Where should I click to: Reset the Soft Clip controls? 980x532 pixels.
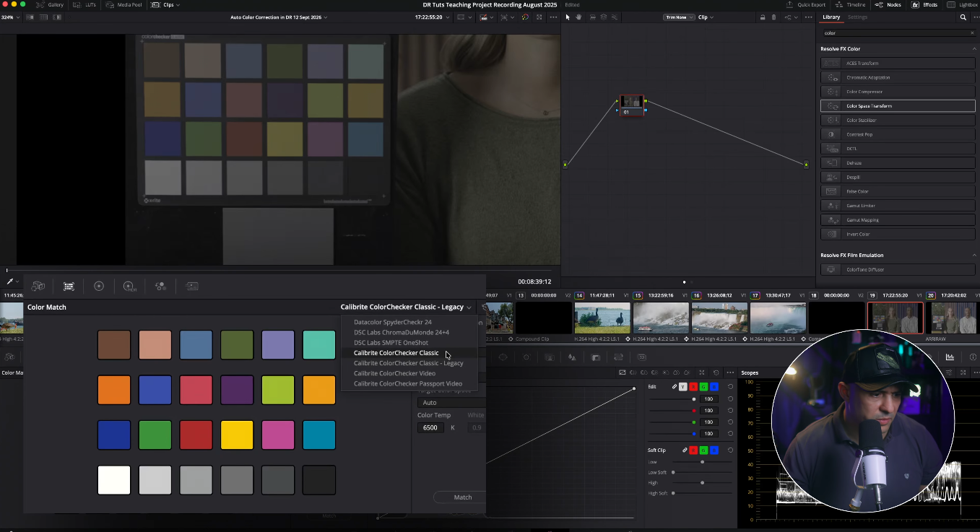[x=730, y=450]
